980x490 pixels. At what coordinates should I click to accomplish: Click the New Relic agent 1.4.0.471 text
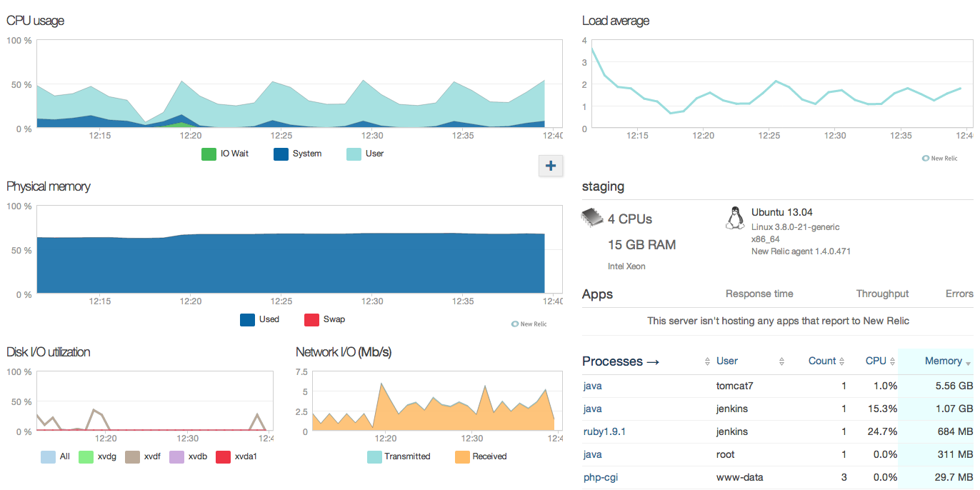801,251
